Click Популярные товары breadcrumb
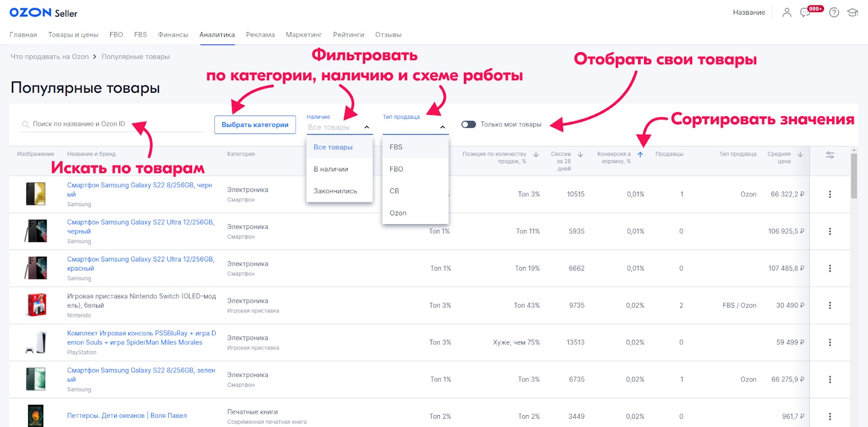The image size is (868, 427). click(136, 56)
